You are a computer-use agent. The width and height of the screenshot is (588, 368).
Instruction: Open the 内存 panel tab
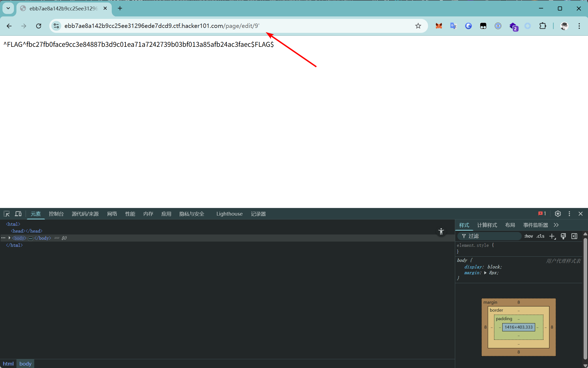click(148, 214)
